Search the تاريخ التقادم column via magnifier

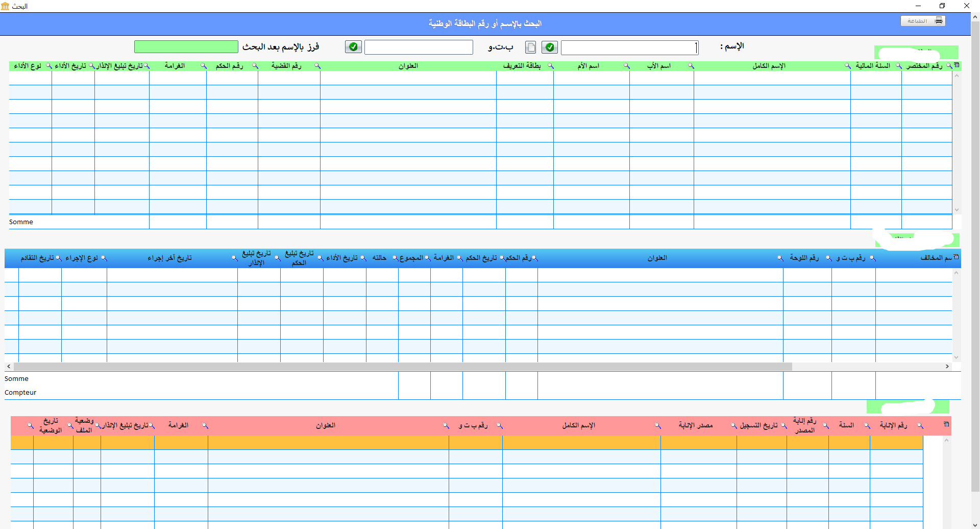(58, 258)
